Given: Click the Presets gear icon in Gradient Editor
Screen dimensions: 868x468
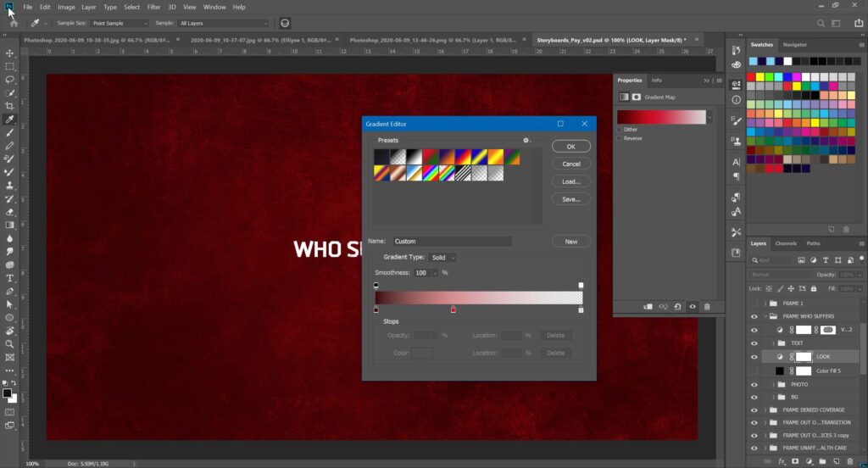Looking at the screenshot, I should pyautogui.click(x=526, y=140).
